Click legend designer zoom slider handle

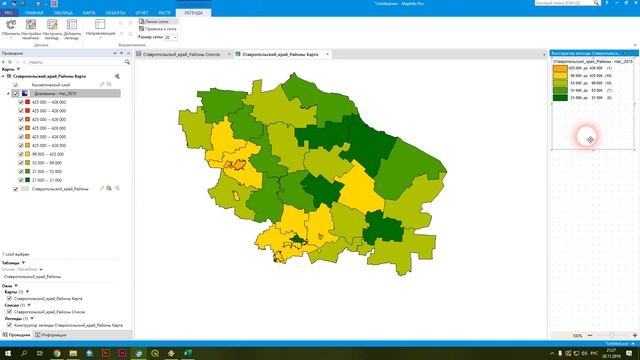[611, 336]
